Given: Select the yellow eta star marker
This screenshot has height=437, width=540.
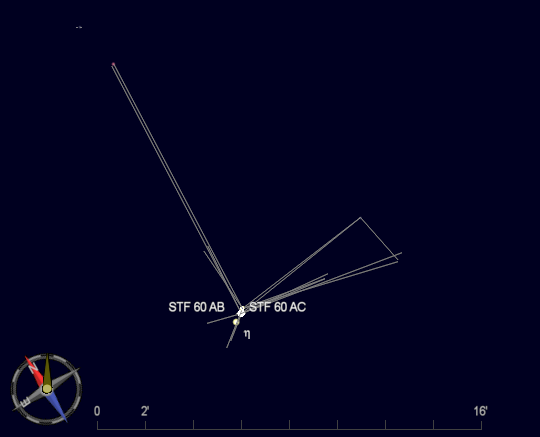Looking at the screenshot, I should pos(236,322).
